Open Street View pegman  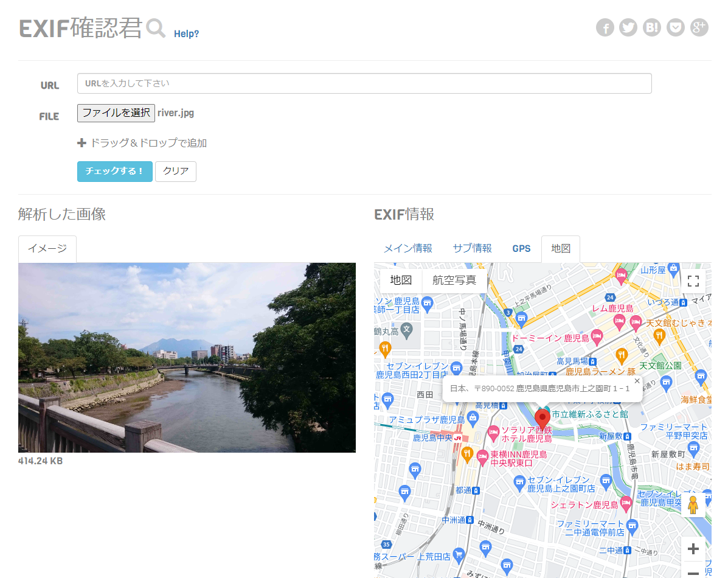tap(693, 505)
